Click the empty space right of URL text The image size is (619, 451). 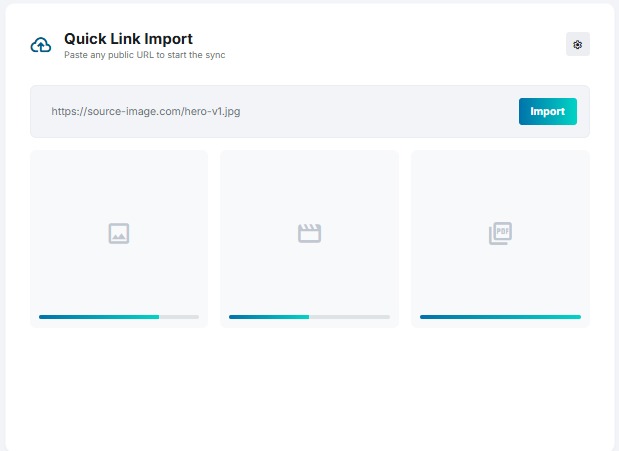tap(380, 111)
